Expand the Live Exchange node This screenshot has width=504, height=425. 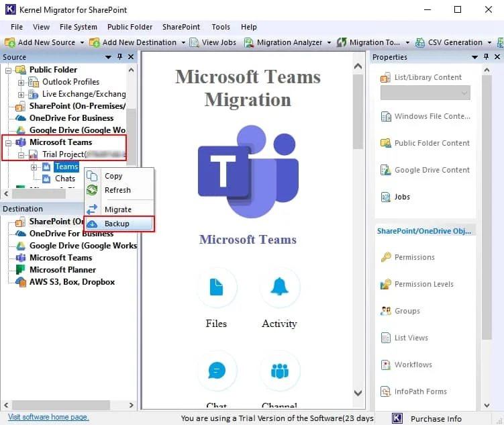pyautogui.click(x=21, y=95)
